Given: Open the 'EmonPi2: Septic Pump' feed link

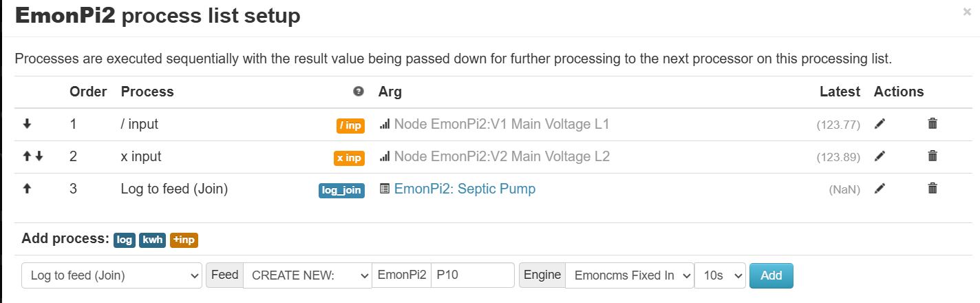Looking at the screenshot, I should point(465,188).
